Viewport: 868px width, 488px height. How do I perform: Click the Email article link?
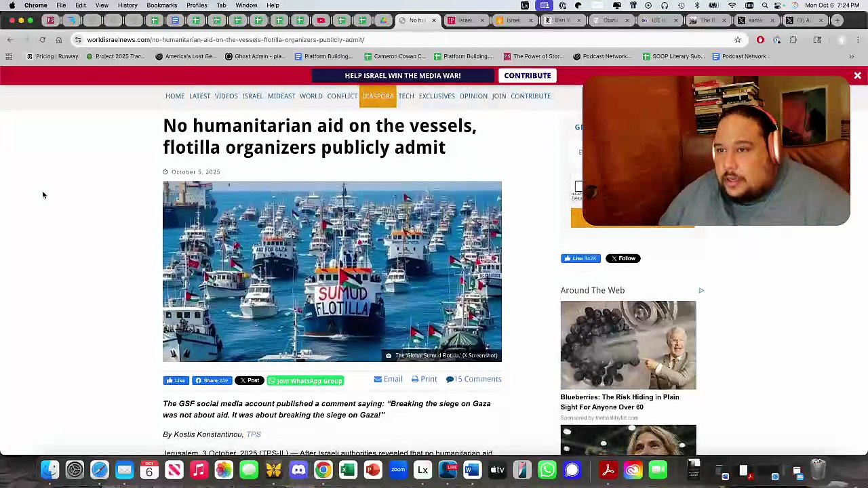389,380
